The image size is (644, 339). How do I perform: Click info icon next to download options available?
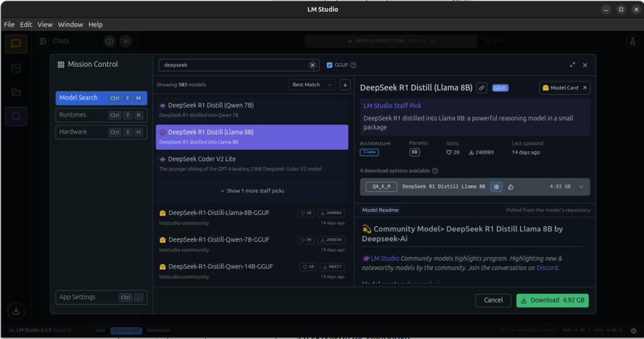click(435, 171)
